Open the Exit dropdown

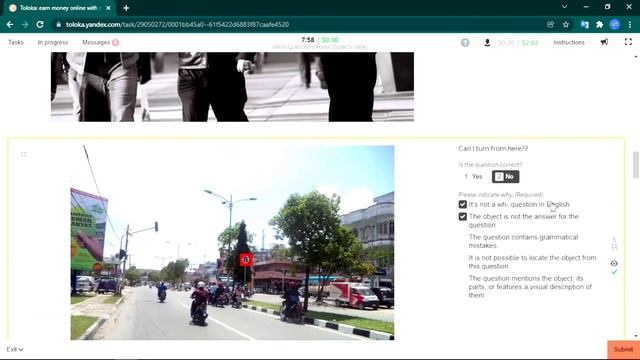pyautogui.click(x=15, y=349)
